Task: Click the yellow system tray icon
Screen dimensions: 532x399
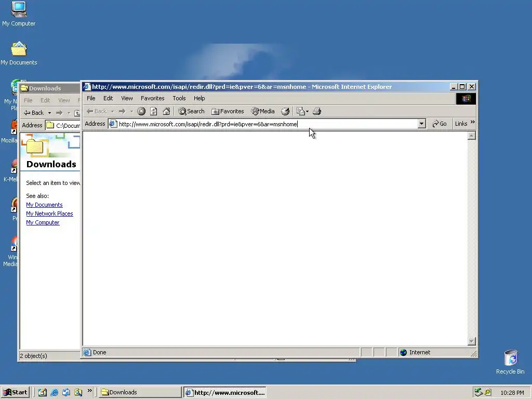Action: click(x=488, y=392)
